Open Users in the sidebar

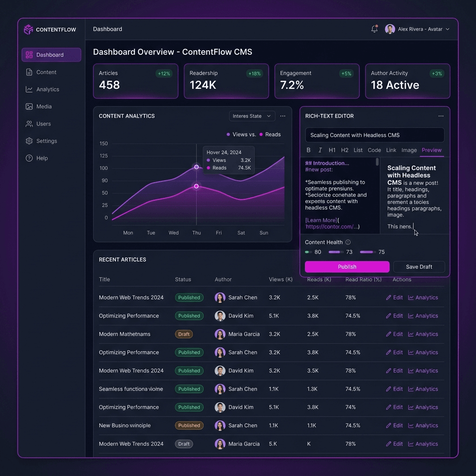51,124
